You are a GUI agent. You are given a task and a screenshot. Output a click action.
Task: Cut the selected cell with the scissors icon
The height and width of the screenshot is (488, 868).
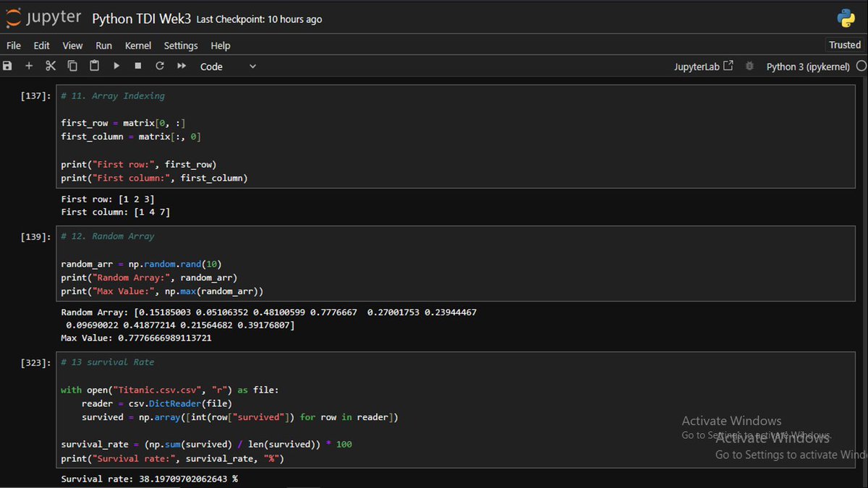point(51,66)
